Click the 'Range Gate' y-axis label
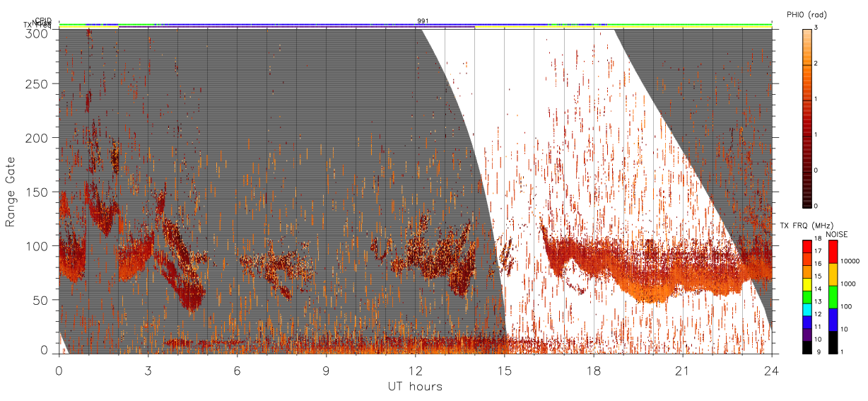 [11, 192]
